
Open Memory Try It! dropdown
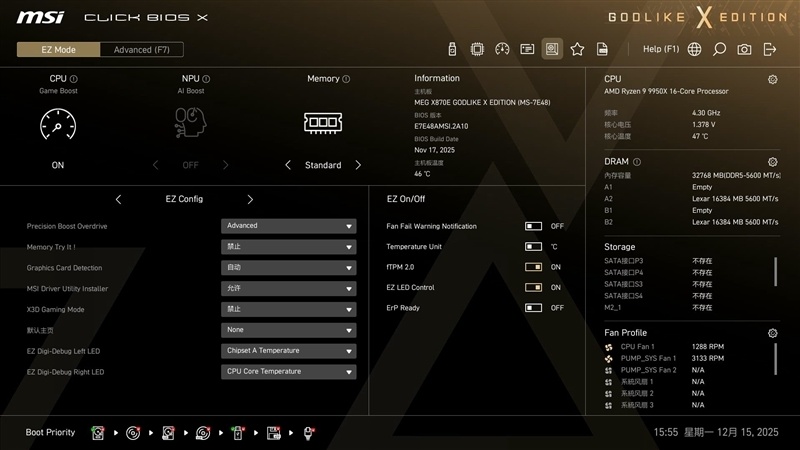point(288,247)
